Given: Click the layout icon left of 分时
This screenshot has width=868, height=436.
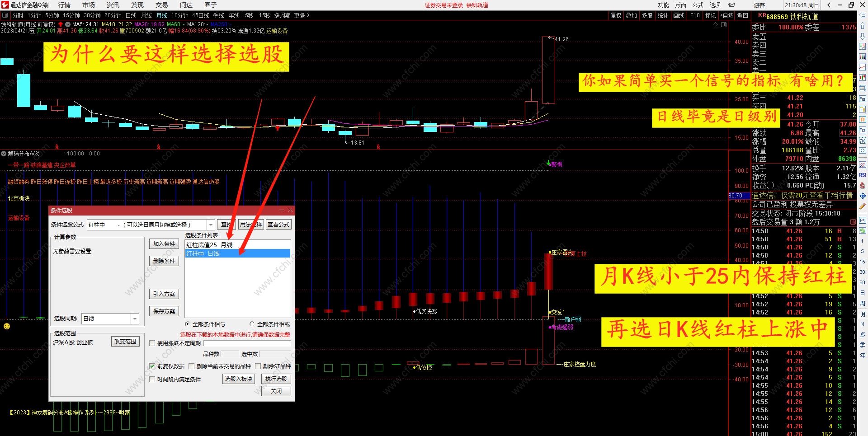Looking at the screenshot, I should 5,15.
